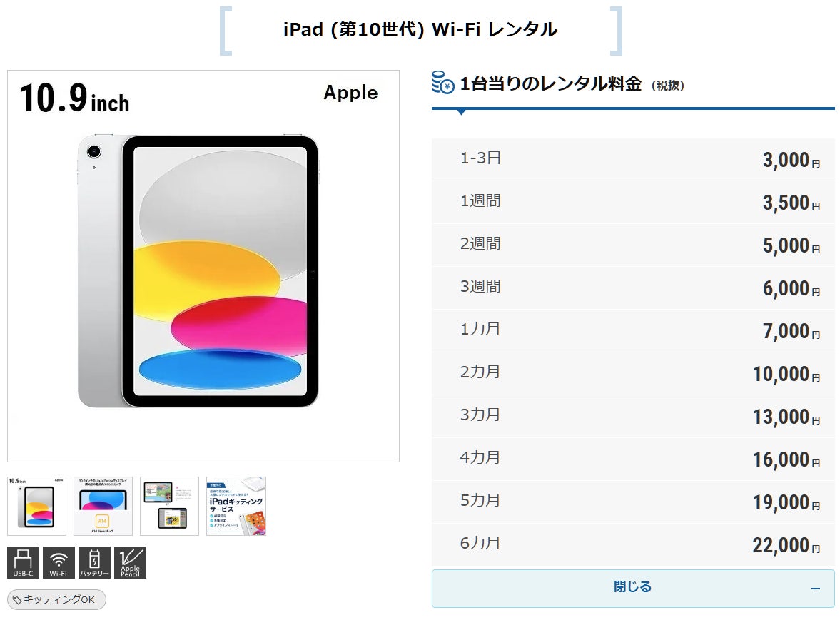Viewport: 840px width, 635px height.
Task: Click the main iPad product image
Action: pyautogui.click(x=203, y=266)
